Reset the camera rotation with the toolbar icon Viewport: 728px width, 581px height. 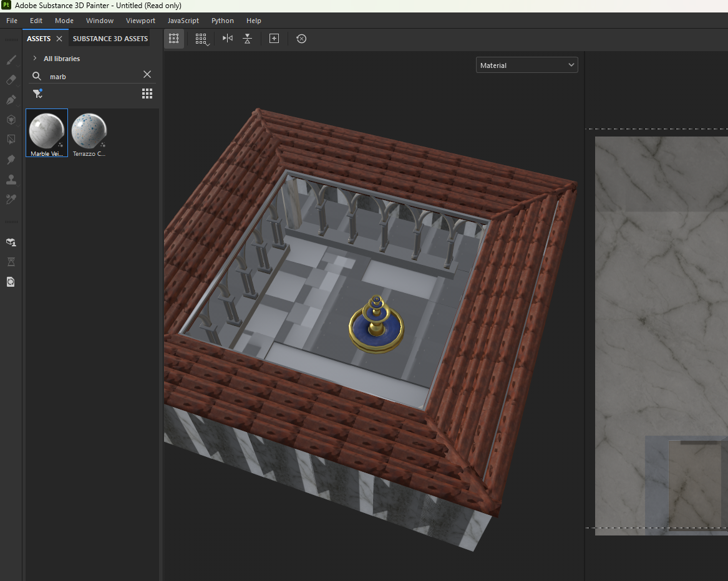[x=301, y=39]
